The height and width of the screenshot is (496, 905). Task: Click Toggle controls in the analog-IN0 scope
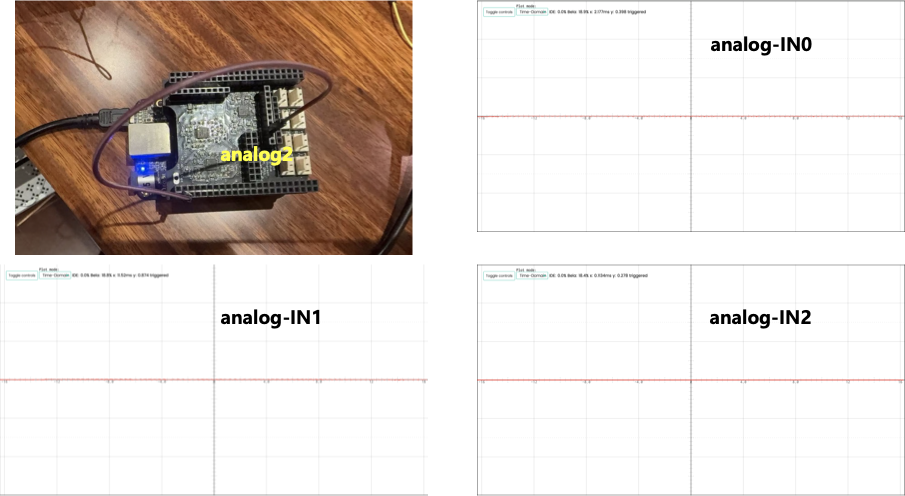(x=497, y=11)
